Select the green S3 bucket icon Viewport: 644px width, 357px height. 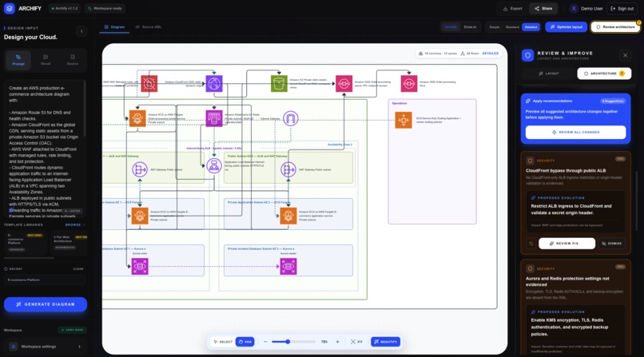coord(279,84)
